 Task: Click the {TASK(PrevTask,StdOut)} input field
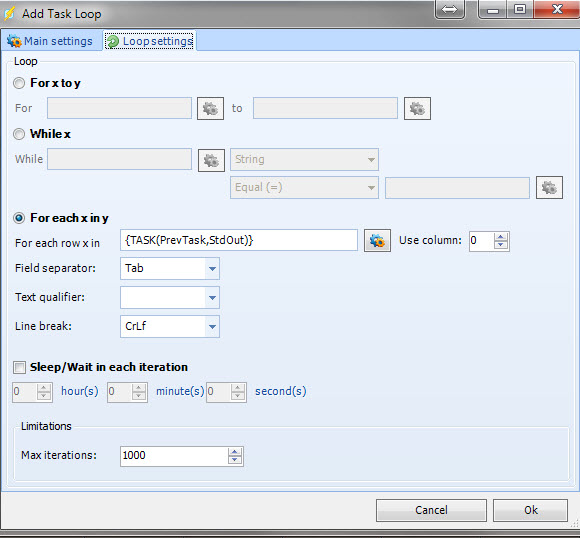pos(239,240)
